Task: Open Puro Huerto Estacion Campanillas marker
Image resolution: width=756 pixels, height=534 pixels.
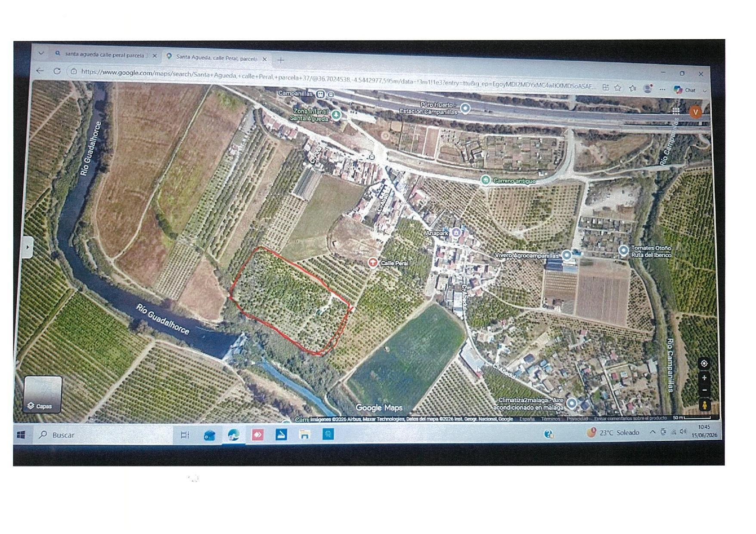Action: (465, 108)
